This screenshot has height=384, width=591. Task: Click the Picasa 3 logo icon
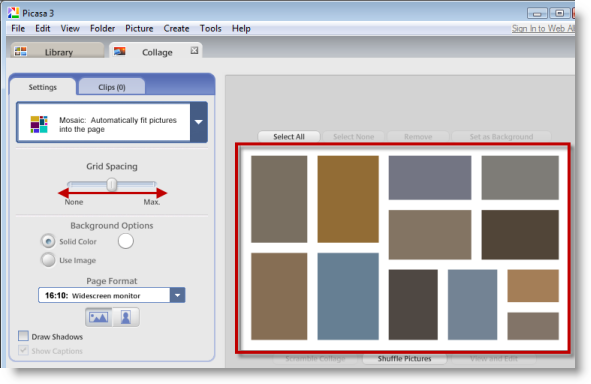13,13
